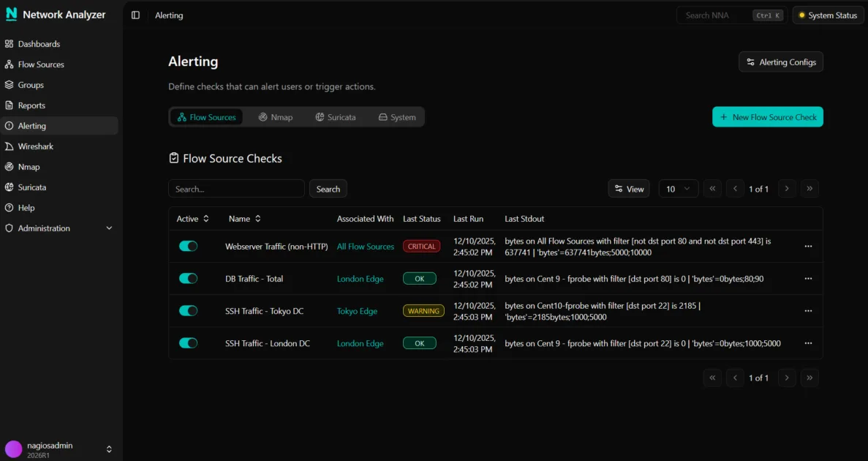The width and height of the screenshot is (868, 461).
Task: Open the Nmap page in the sidebar
Action: pos(30,166)
